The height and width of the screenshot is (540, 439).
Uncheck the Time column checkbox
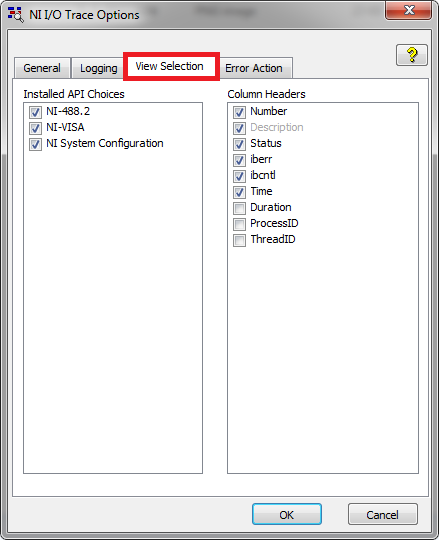pyautogui.click(x=239, y=192)
